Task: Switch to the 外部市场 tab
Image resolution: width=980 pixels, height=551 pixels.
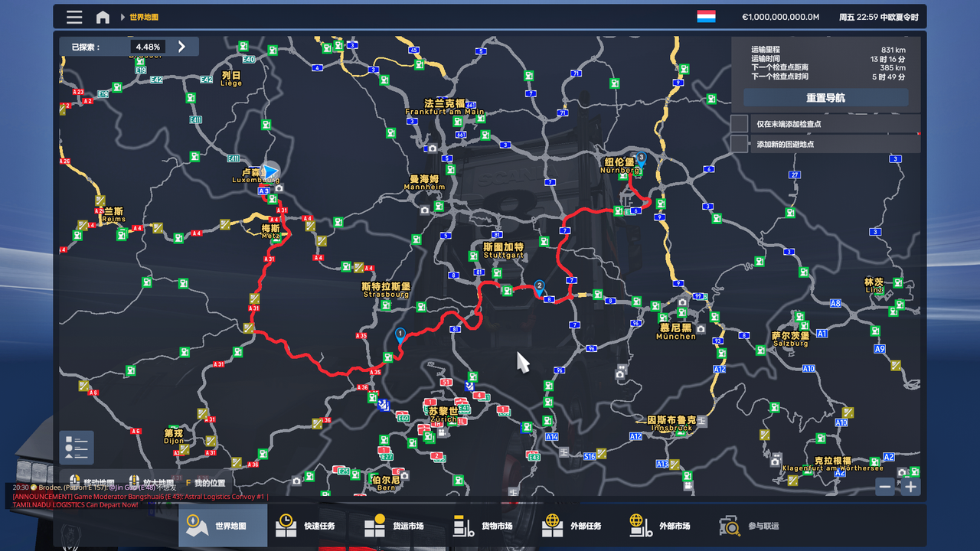Action: click(x=667, y=526)
